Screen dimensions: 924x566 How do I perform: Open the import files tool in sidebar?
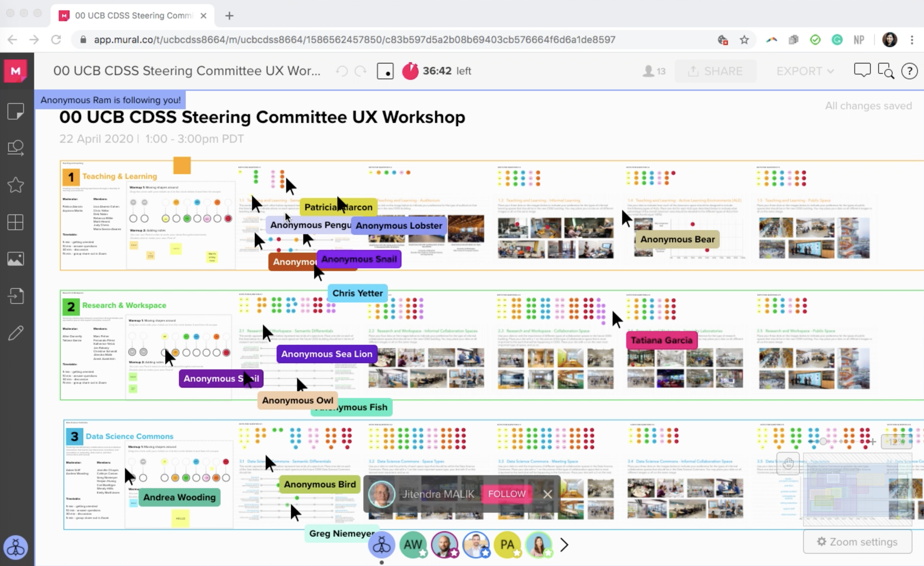(16, 296)
